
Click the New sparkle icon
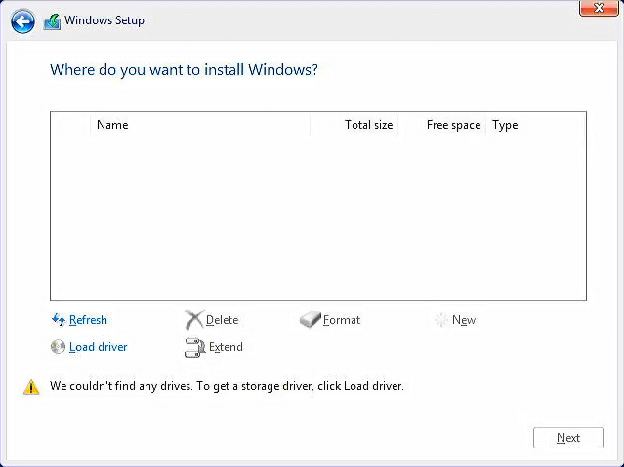coord(441,320)
